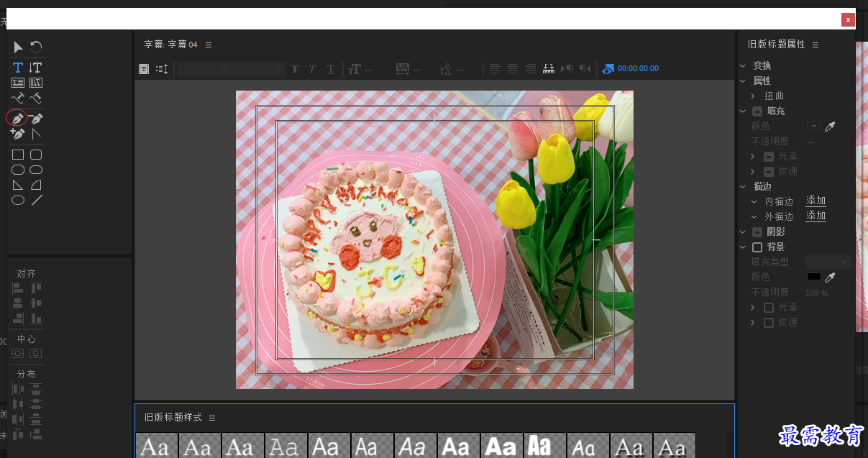Select the Add Anchor Point tool
This screenshot has height=458, width=868.
pyautogui.click(x=18, y=134)
